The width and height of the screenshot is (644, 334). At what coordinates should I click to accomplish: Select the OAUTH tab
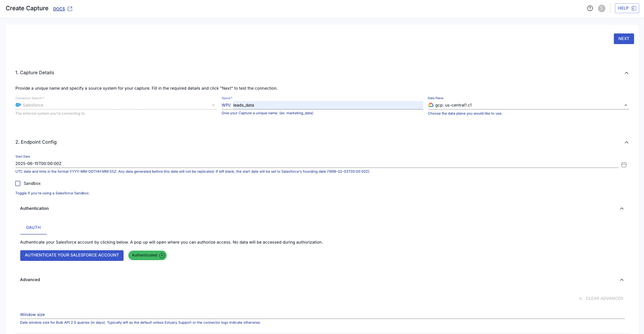(x=33, y=227)
